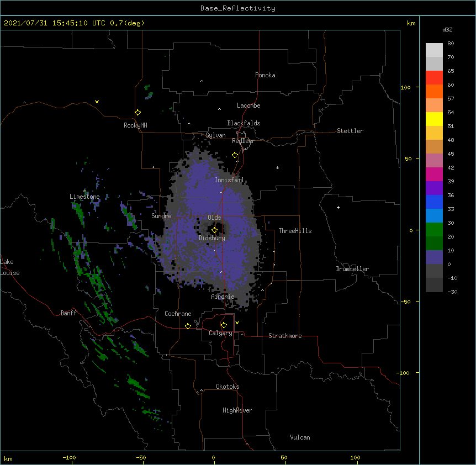
Task: Click the white asterisk marker east of Innisfail
Action: point(277,167)
